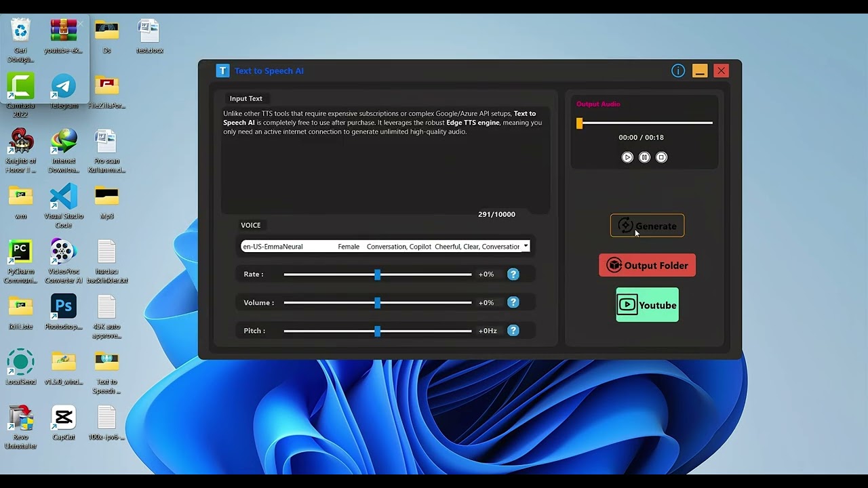Click the 00:00 / 00:18 time display
The height and width of the screenshot is (488, 868).
(x=641, y=137)
